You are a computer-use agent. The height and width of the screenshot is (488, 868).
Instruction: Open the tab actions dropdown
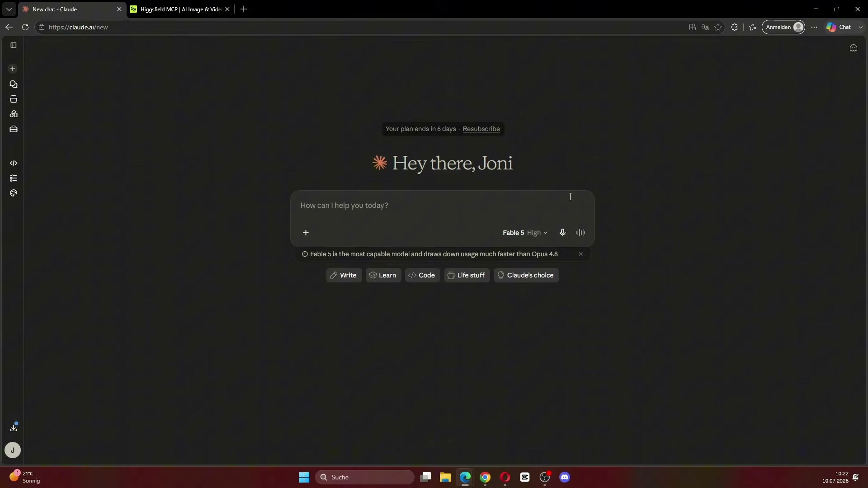(x=9, y=9)
